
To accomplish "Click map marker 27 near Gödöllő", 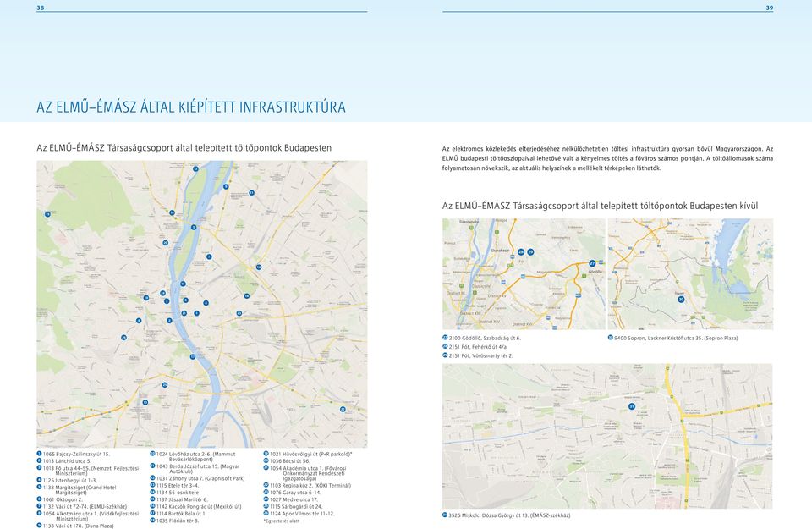I will click(x=592, y=263).
